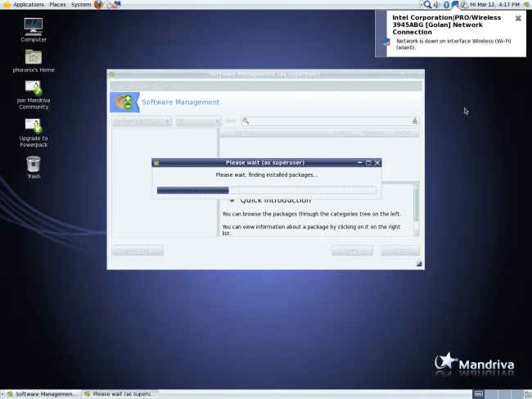This screenshot has height=399, width=532.
Task: Open the Trash desktop icon
Action: pos(34,167)
